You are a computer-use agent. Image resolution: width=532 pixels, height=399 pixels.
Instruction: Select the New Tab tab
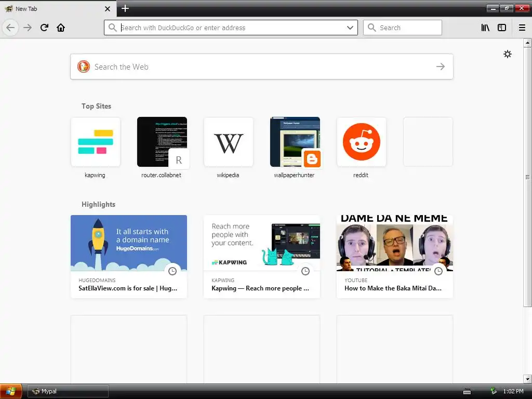click(58, 9)
